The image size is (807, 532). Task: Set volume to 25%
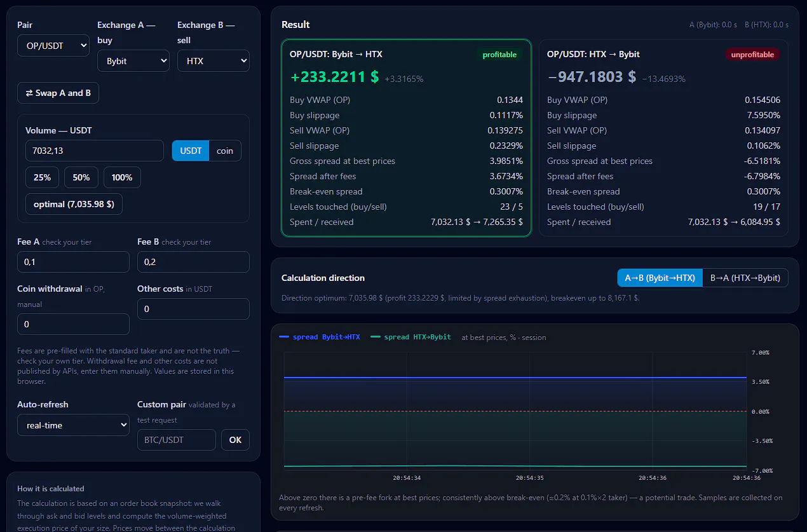click(43, 177)
